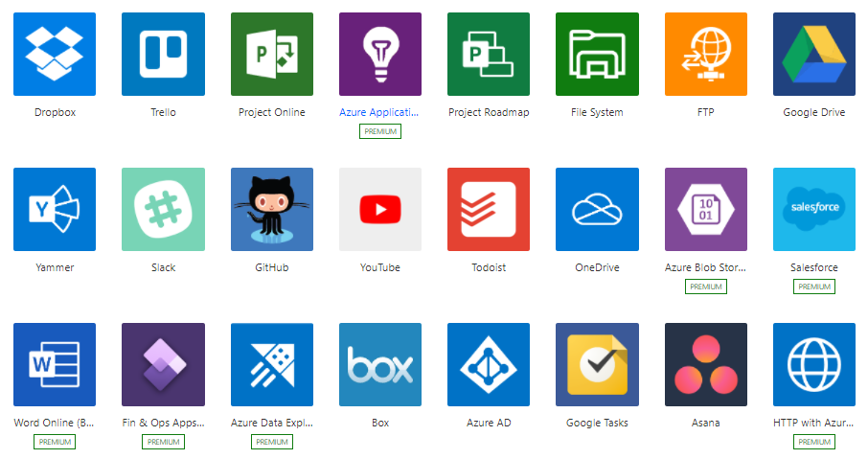Click the FTP label text
This screenshot has width=868, height=459.
tap(706, 112)
